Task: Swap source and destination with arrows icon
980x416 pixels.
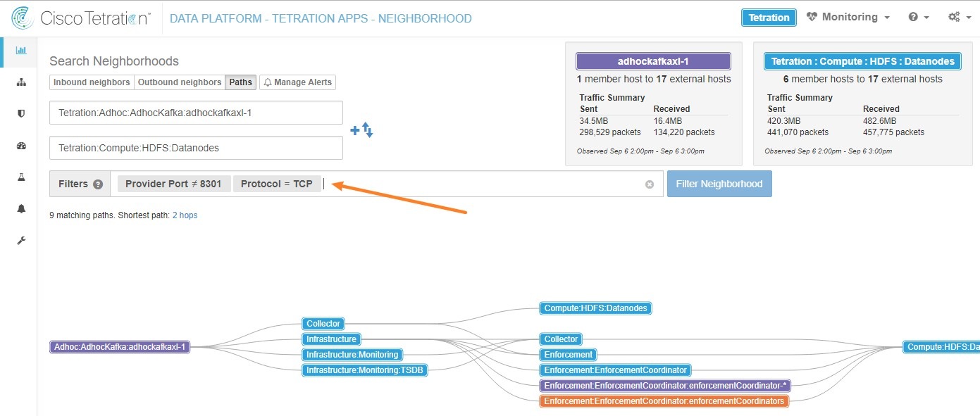Action: [367, 130]
